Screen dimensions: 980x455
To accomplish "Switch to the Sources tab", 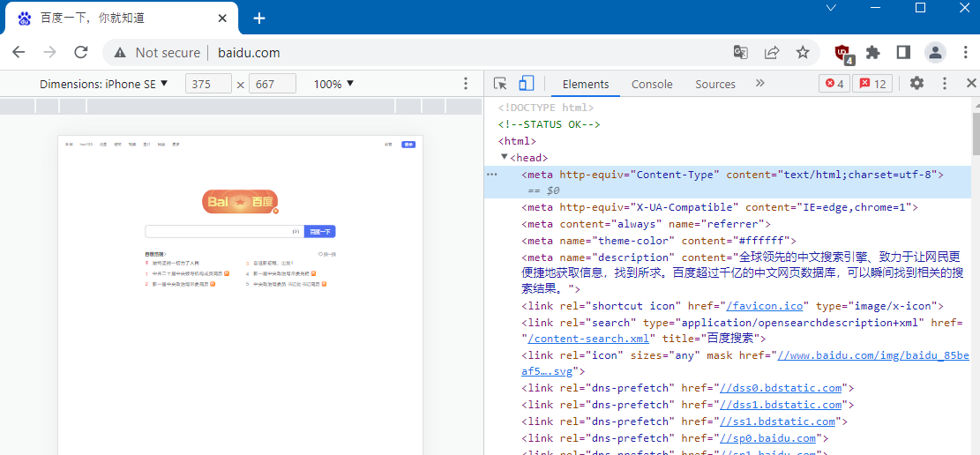I will tap(715, 85).
